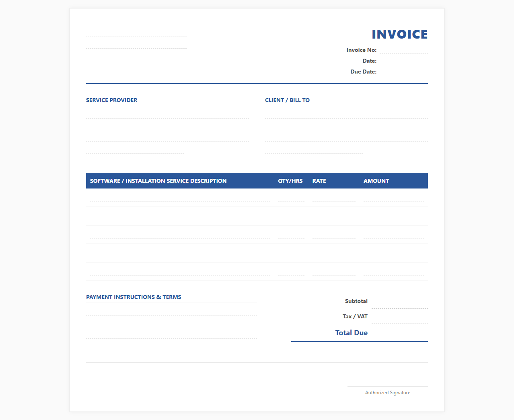Click the QTY/HRS column header
The image size is (514, 420).
[290, 181]
